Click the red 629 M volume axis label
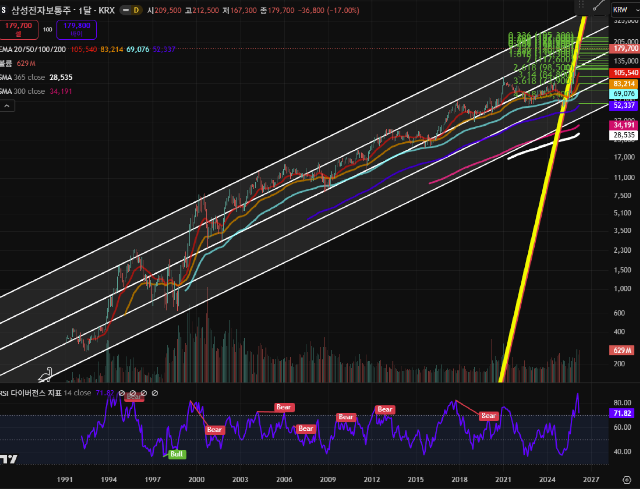This screenshot has width=640, height=489. coord(622,350)
